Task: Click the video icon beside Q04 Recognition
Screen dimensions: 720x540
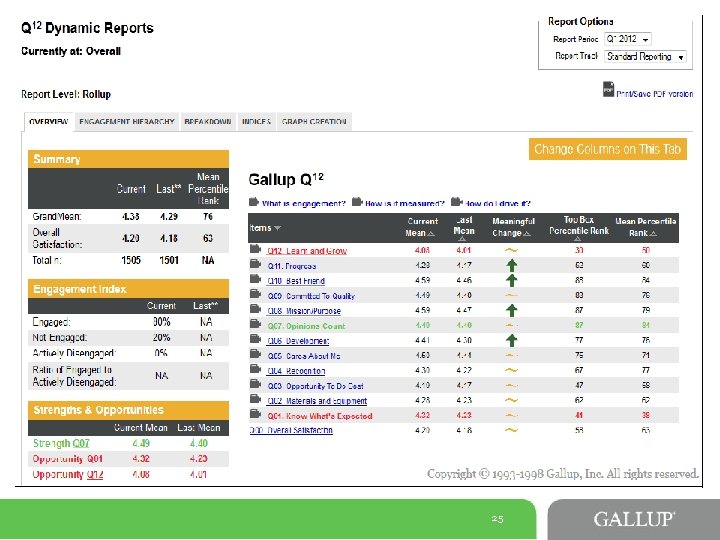Action: (x=255, y=370)
